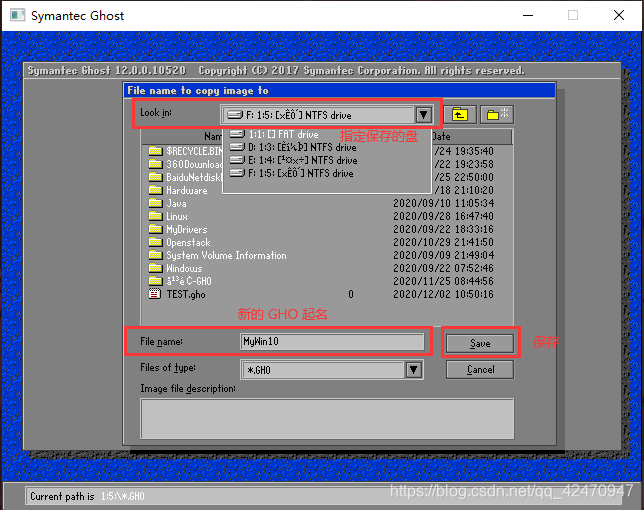
Task: Click the drive icon beside D: 1:3
Action: pyautogui.click(x=237, y=147)
